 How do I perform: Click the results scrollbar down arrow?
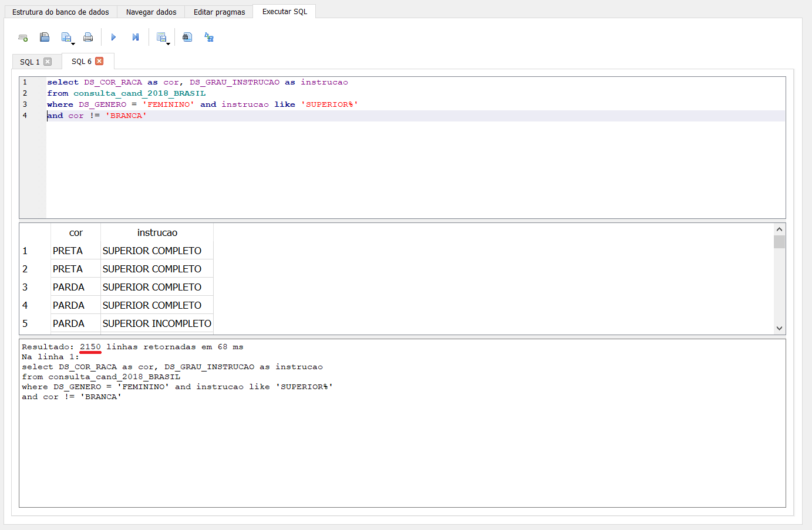(779, 329)
